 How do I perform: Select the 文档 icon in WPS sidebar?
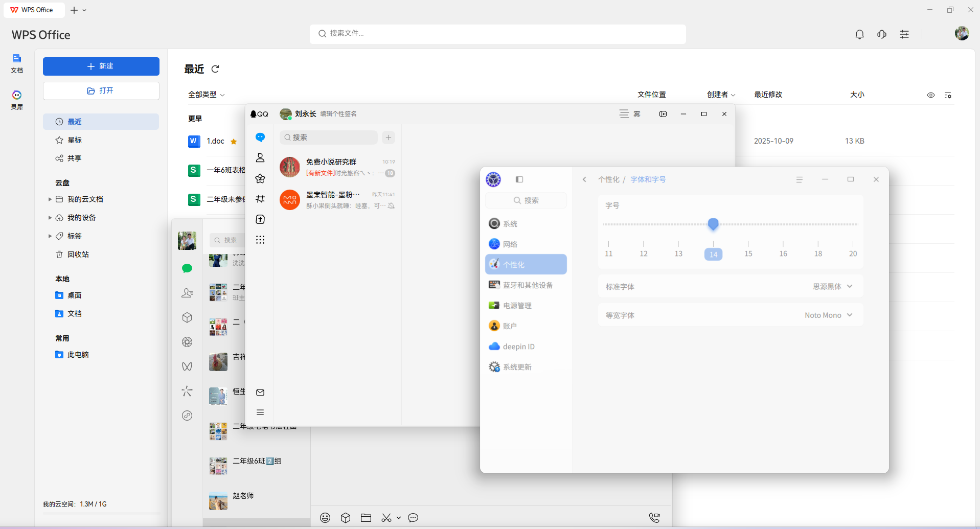click(x=17, y=62)
